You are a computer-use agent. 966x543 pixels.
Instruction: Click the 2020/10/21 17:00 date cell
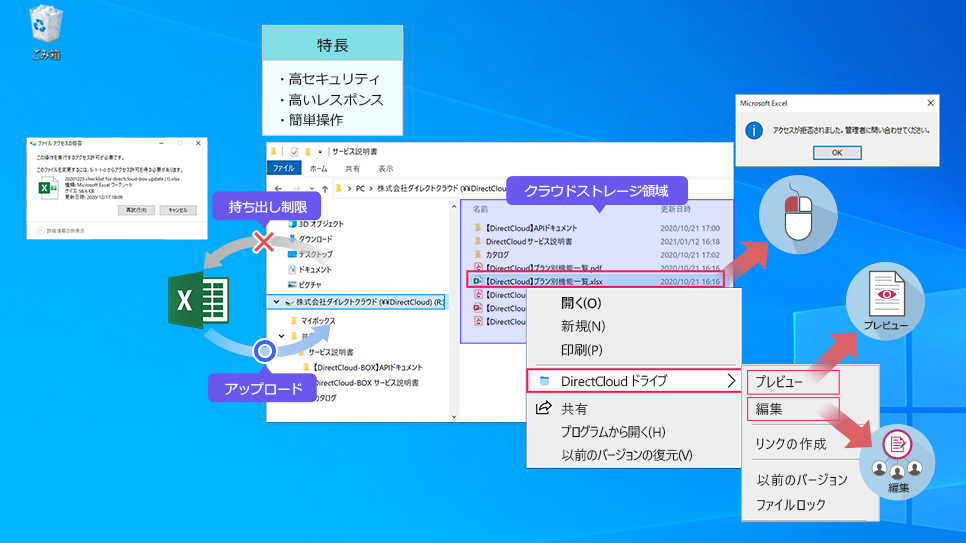[690, 228]
